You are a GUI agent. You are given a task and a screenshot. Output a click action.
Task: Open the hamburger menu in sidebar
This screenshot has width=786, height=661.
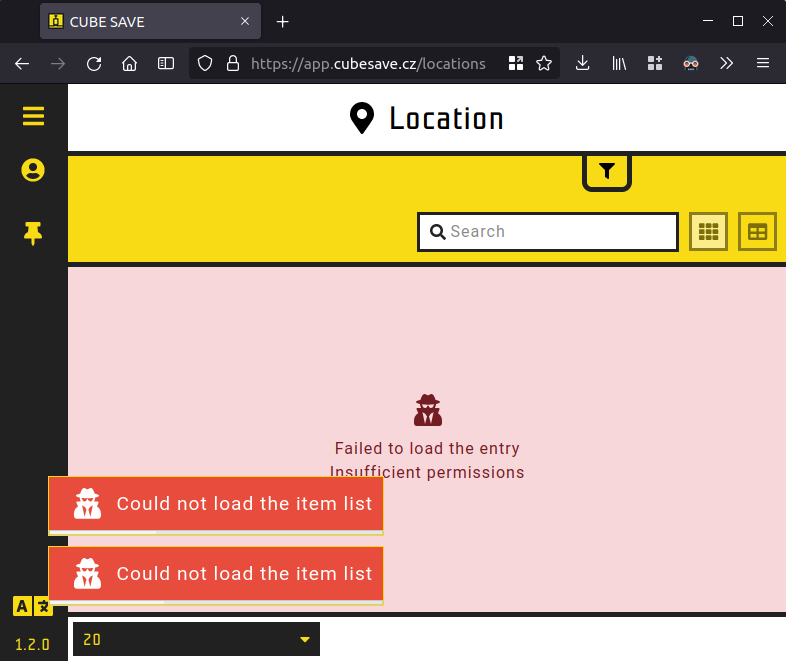coord(33,117)
